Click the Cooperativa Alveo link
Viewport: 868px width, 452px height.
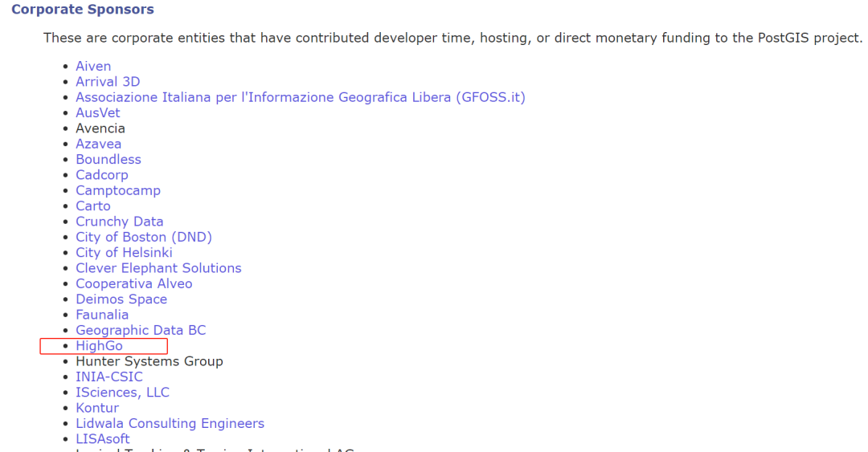(133, 283)
